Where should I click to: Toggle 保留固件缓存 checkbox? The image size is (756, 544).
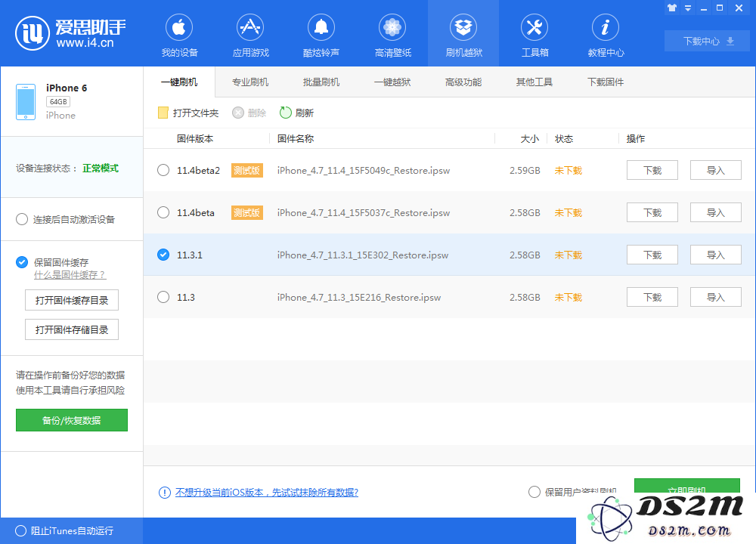(x=22, y=262)
